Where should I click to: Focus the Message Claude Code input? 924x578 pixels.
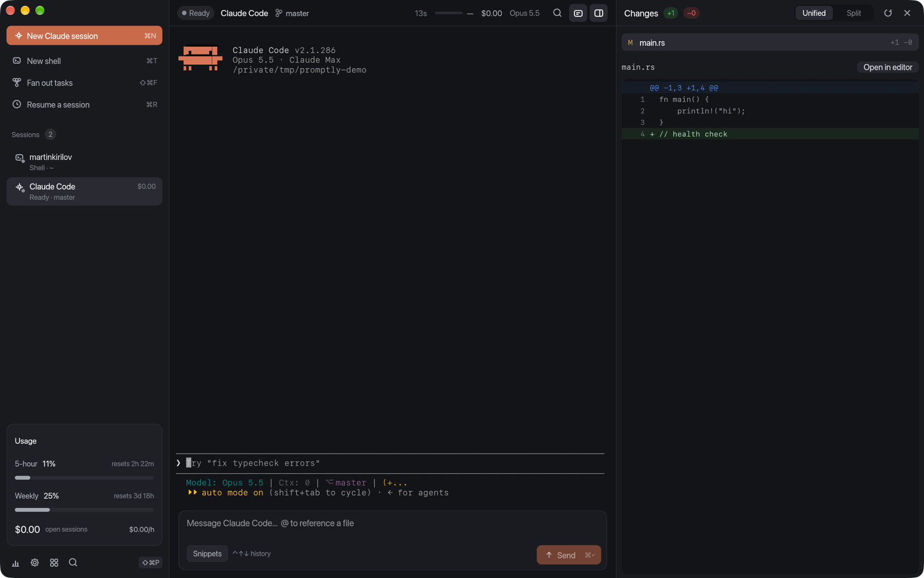392,523
